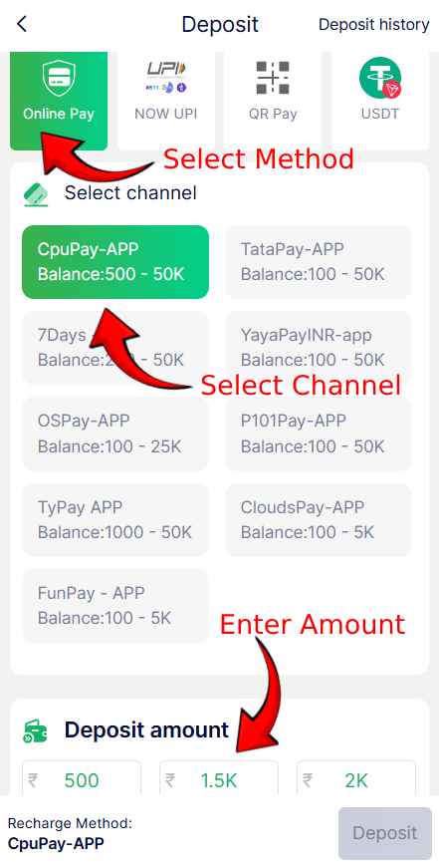Go back using the arrow icon
The height and width of the screenshot is (868, 439).
(x=22, y=24)
